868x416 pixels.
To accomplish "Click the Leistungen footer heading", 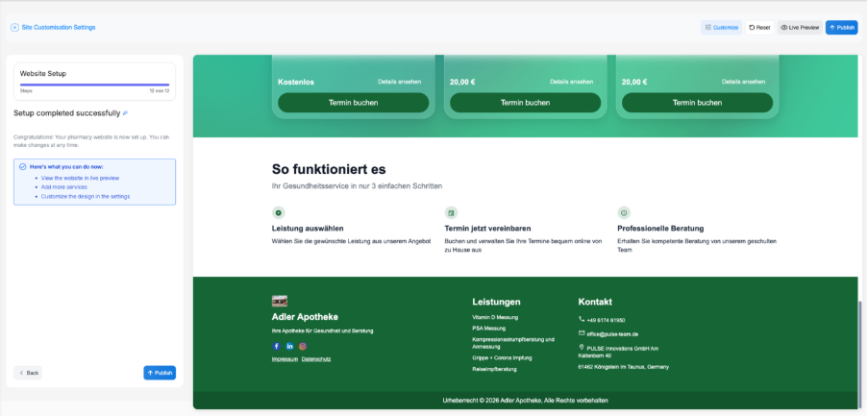I will 497,302.
